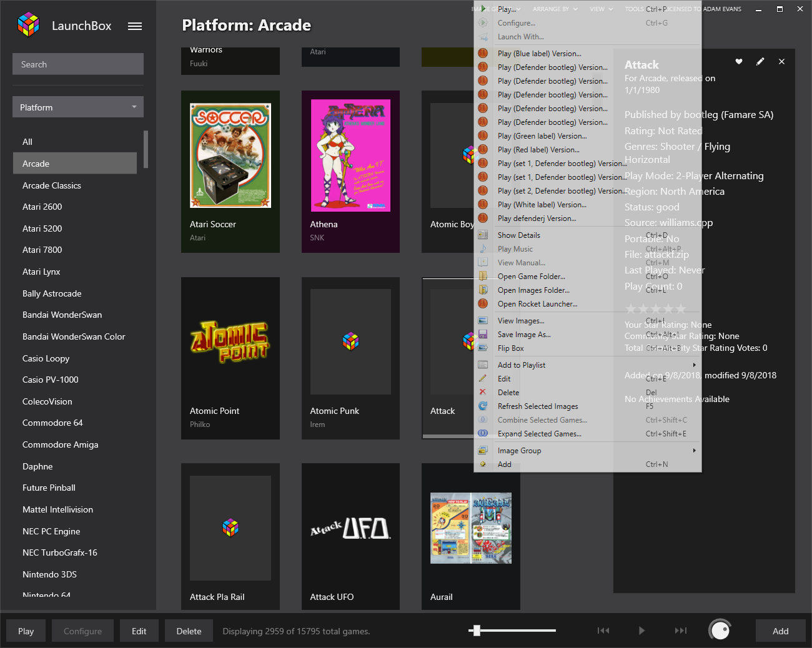Click MAME icon next to Green label version
Viewport: 812px width, 648px height.
coord(483,136)
